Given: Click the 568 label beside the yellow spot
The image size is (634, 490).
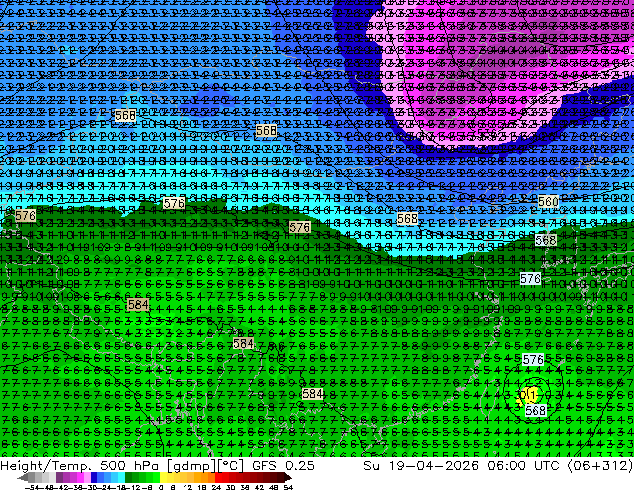Looking at the screenshot, I should tap(536, 410).
